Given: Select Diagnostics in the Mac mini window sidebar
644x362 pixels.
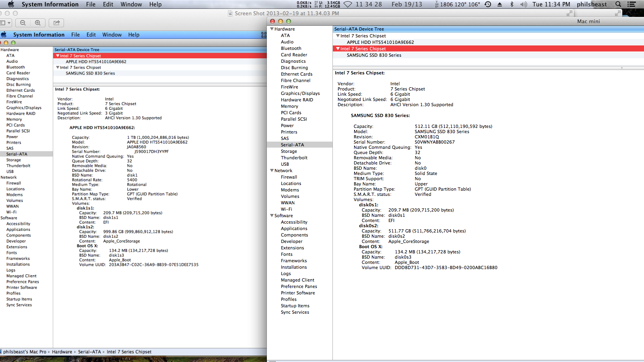Looking at the screenshot, I should 293,61.
